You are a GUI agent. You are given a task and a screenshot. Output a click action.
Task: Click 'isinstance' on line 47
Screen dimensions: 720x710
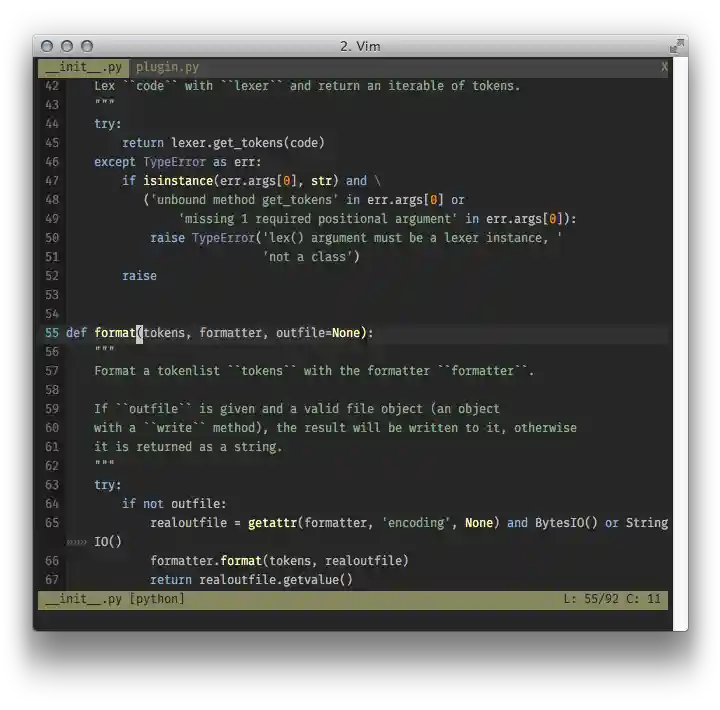178,181
